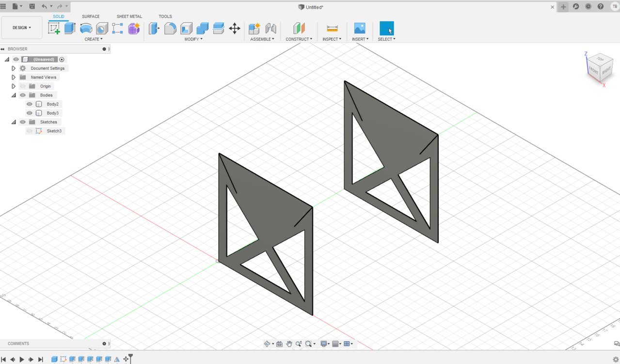Switch to the TOOLS tab
620x364 pixels.
[x=165, y=16]
